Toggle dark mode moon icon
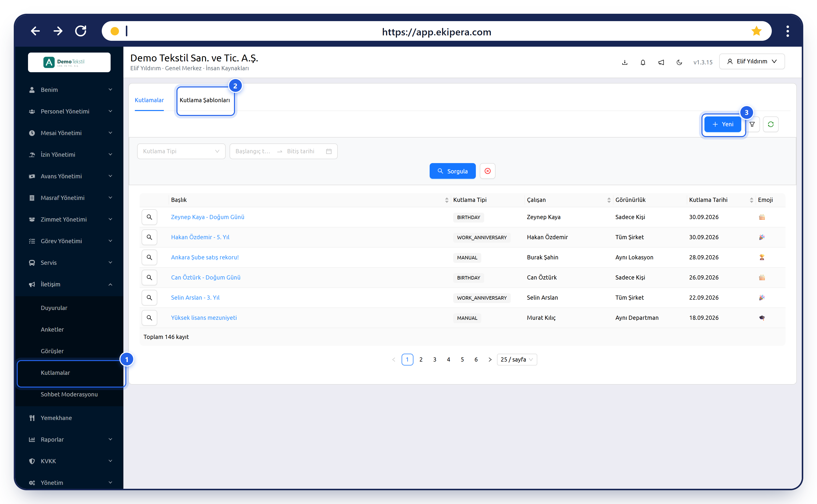The height and width of the screenshot is (504, 817). coord(679,62)
